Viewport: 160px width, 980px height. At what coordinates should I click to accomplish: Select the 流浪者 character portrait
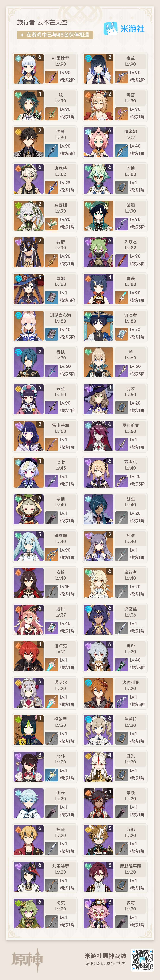[x=98, y=326]
